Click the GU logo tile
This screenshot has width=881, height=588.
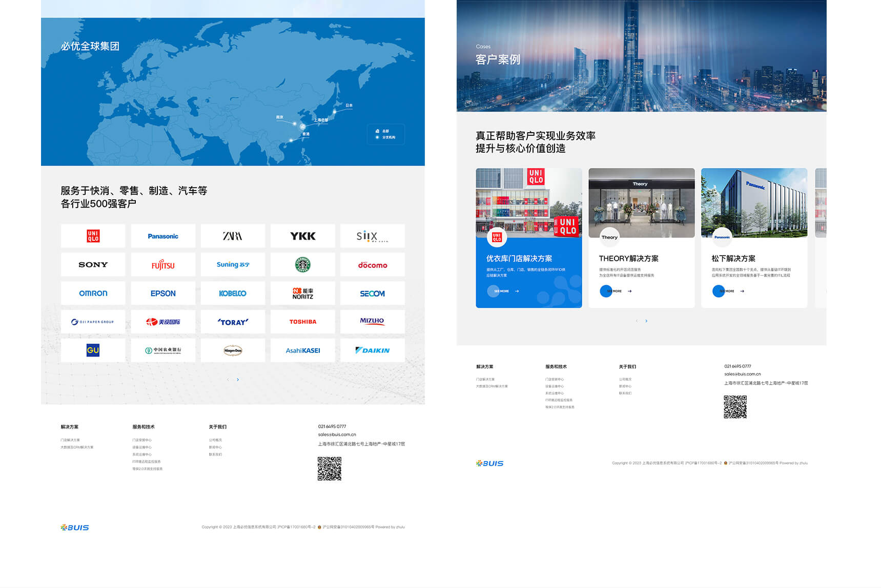coord(93,350)
